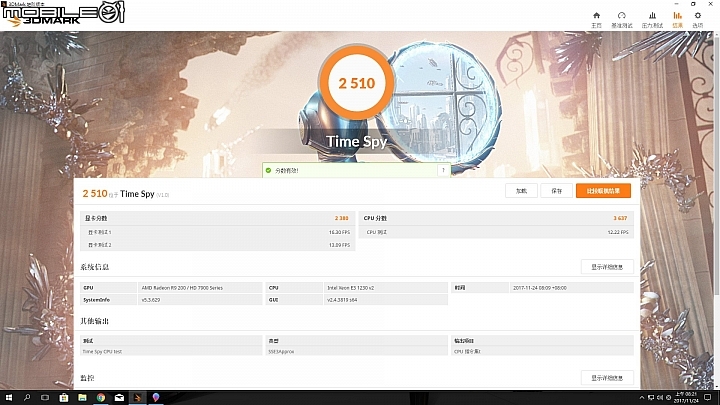Click the GUI version v2.4.3819 s64 value
Viewport: 720px width, 405px height.
[x=342, y=300]
